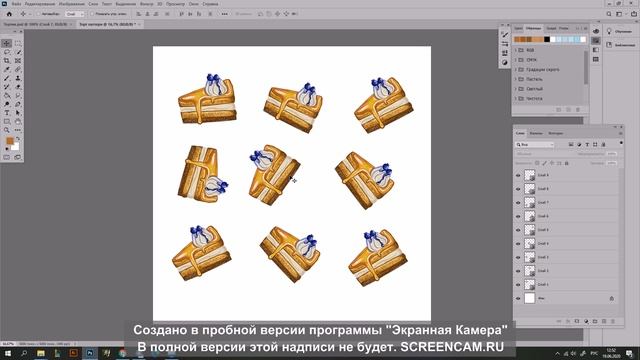Pick the black recent swatch

547,40
